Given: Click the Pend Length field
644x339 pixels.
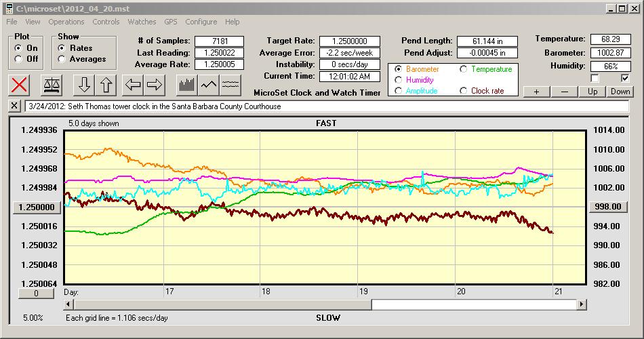Looking at the screenshot, I should [487, 41].
